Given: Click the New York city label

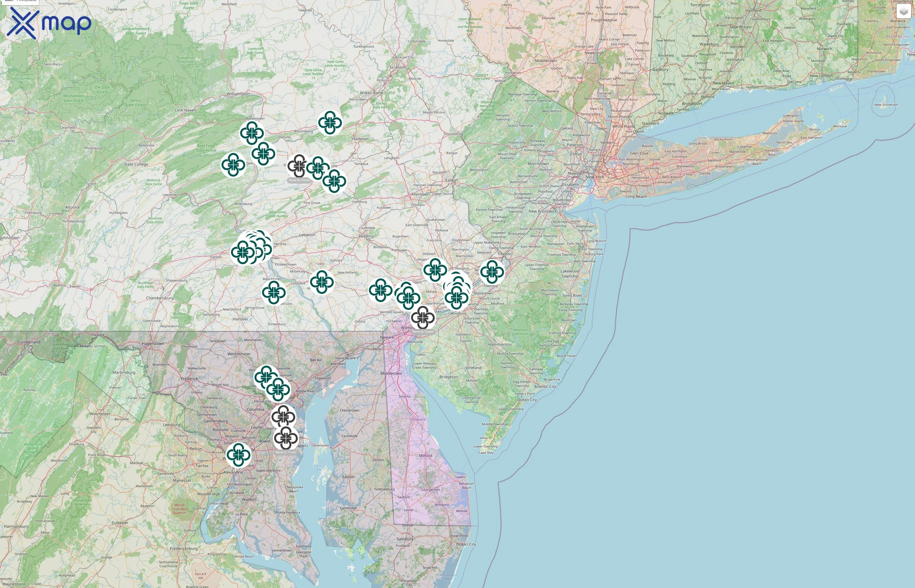Looking at the screenshot, I should click(595, 177).
